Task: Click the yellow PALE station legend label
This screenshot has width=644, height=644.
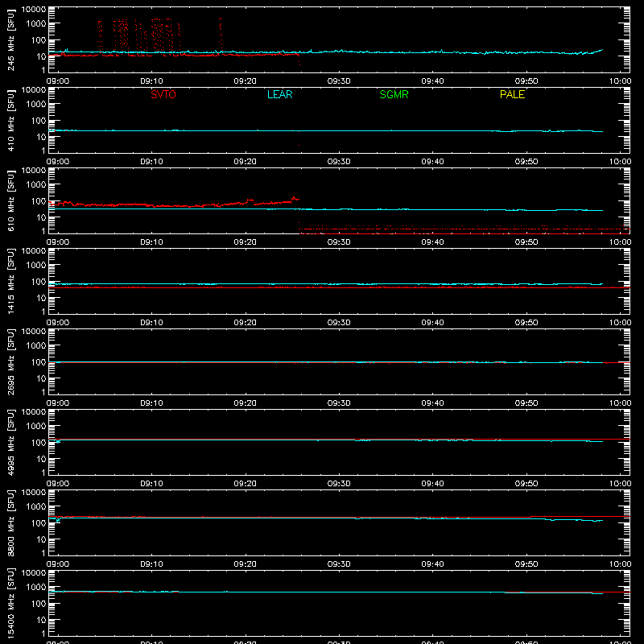Action: pyautogui.click(x=512, y=94)
